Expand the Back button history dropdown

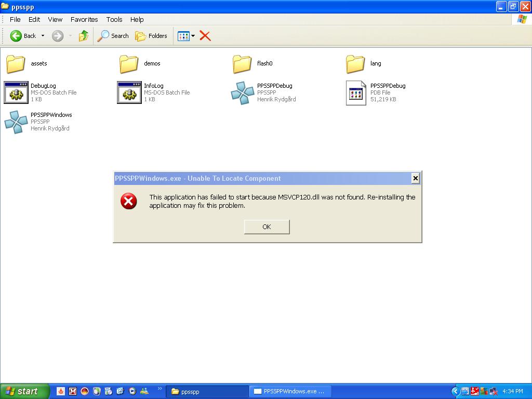43,36
